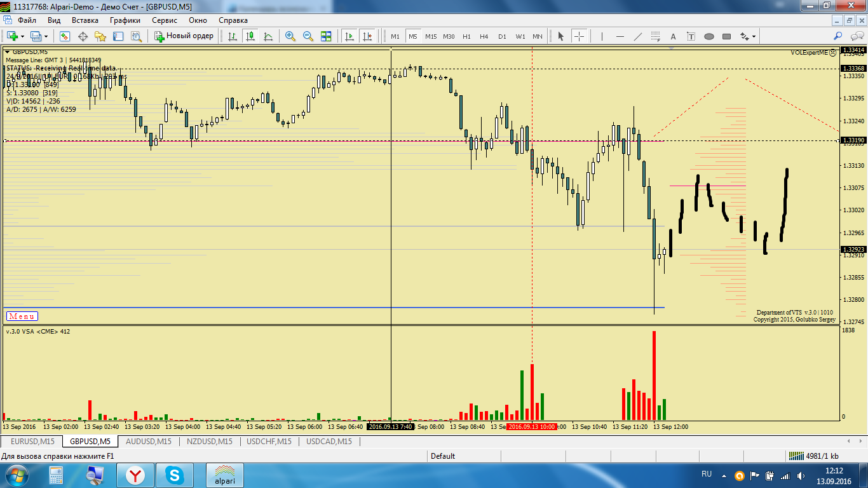The height and width of the screenshot is (488, 868).
Task: Select the W1 timeframe button
Action: point(520,36)
